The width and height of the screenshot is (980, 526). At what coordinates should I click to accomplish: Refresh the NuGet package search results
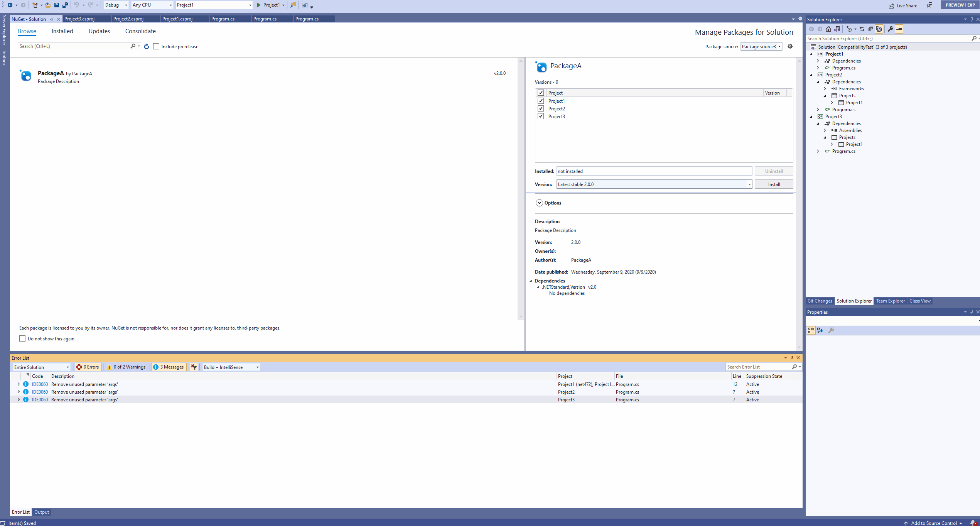click(146, 46)
